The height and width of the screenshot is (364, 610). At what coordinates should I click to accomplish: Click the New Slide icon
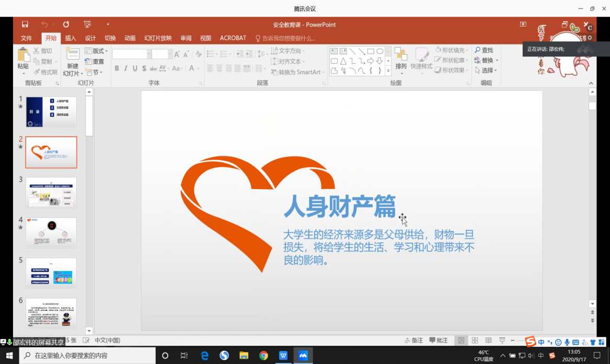tap(73, 56)
